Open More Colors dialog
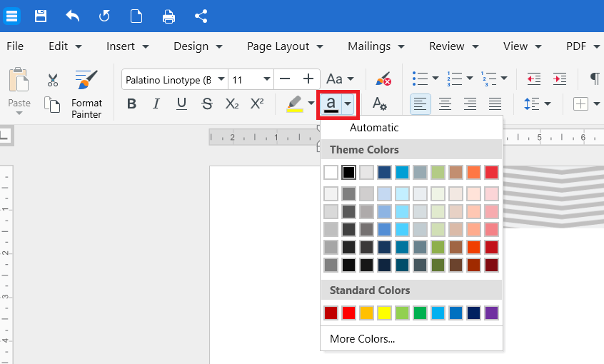This screenshot has height=364, width=604. tap(411, 338)
